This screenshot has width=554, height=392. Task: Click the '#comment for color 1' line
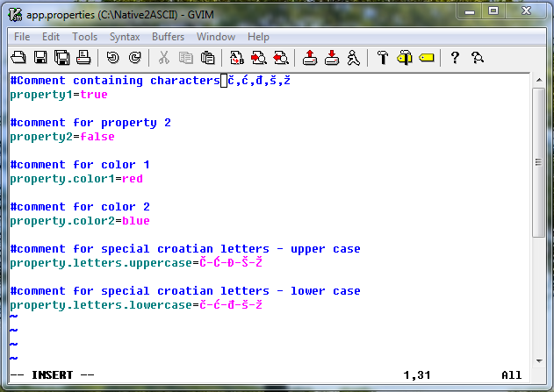(80, 165)
